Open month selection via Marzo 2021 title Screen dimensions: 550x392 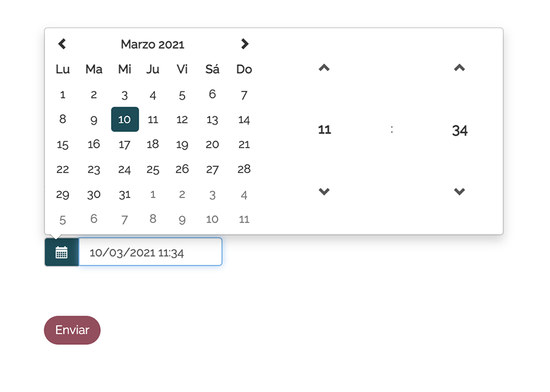pos(153,45)
